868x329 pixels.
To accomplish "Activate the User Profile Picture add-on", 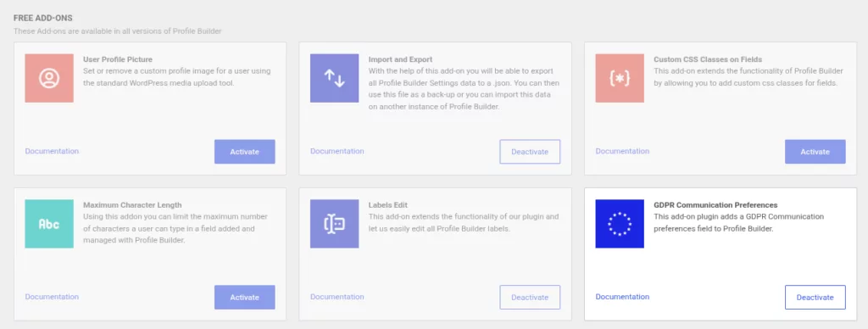I will click(245, 152).
